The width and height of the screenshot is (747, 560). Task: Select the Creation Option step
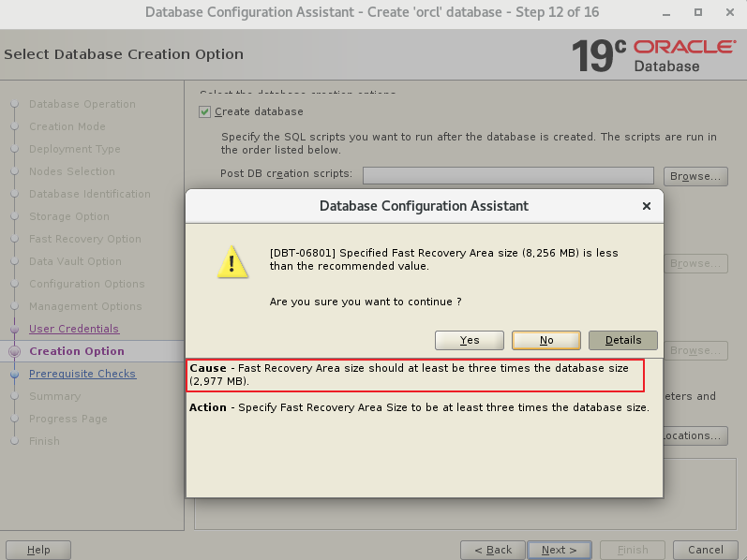pyautogui.click(x=77, y=351)
